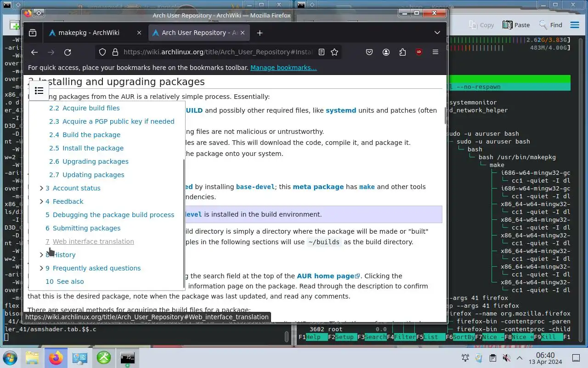Viewport: 588px width, 368px height.
Task: Click the muted volume tray icon
Action: click(x=506, y=358)
